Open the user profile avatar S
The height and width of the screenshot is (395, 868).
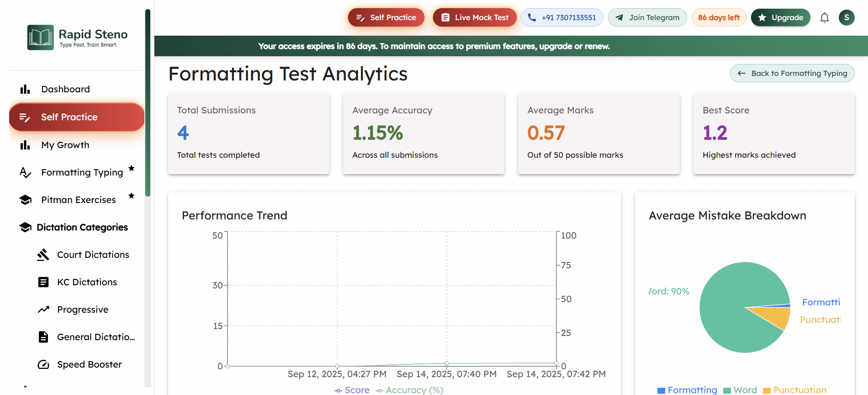click(x=847, y=17)
